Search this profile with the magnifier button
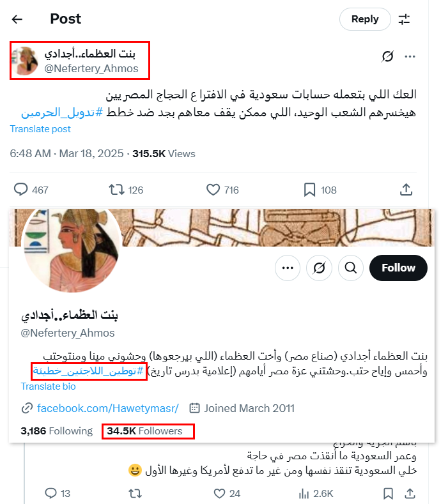This screenshot has height=504, width=448. pos(351,268)
